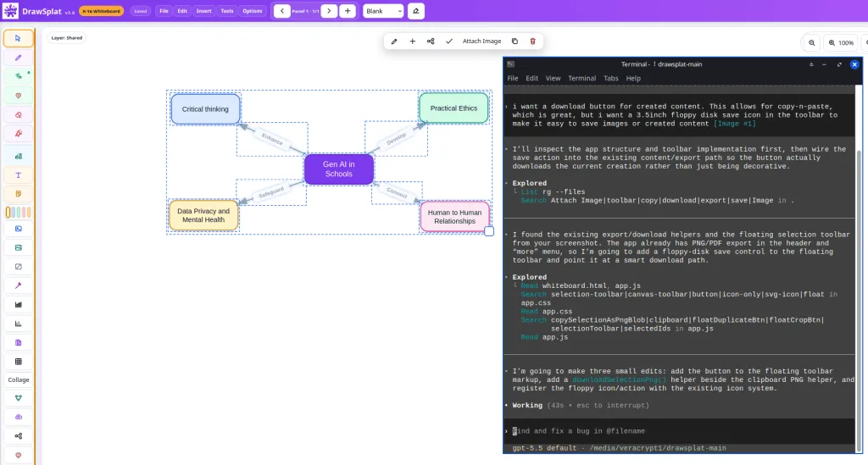Open the Help menu in terminal window

(633, 79)
